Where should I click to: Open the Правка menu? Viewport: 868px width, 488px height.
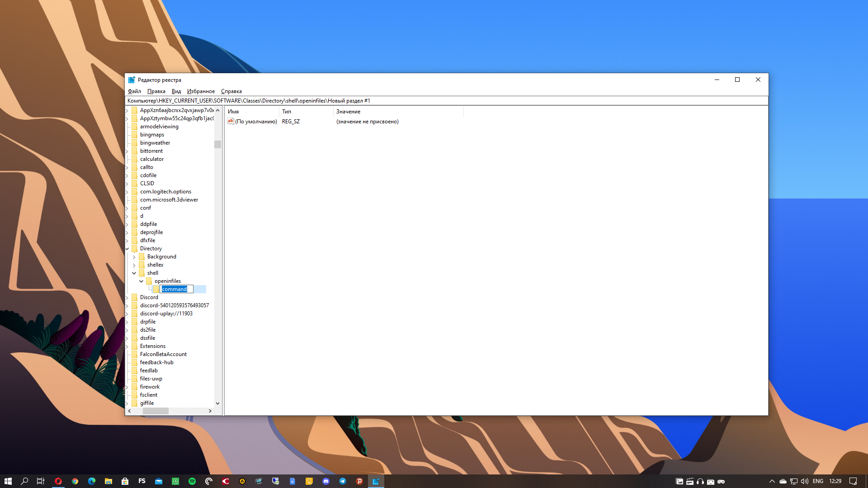(x=156, y=91)
